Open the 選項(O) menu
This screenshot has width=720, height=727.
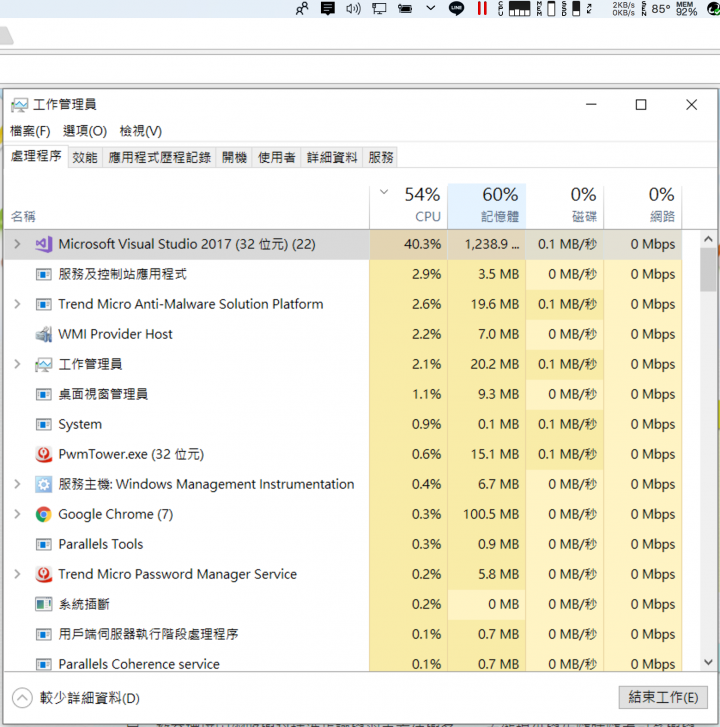(x=85, y=131)
